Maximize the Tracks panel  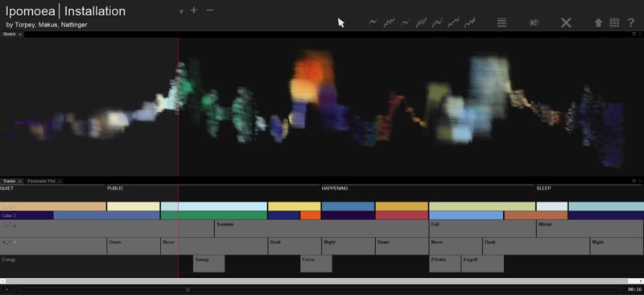634,181
